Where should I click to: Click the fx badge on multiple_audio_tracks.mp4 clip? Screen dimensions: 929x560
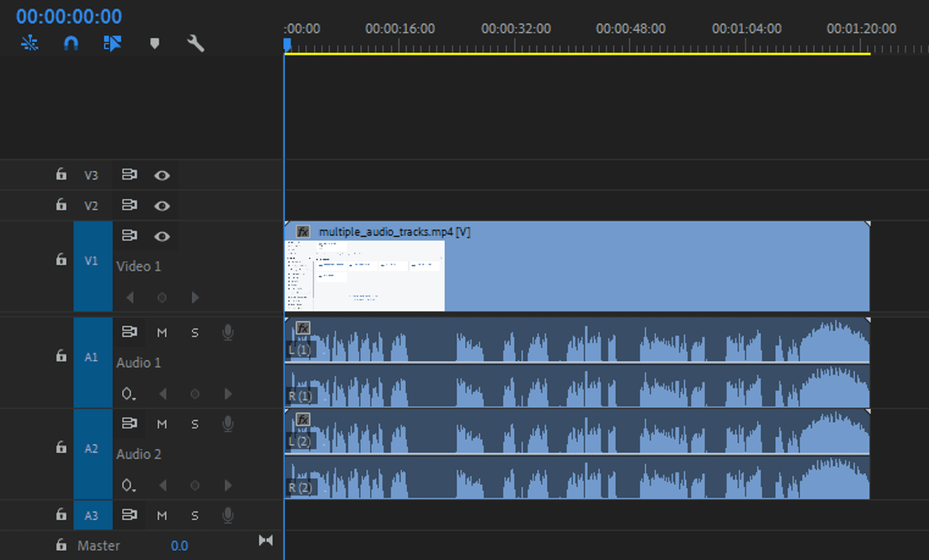(303, 231)
